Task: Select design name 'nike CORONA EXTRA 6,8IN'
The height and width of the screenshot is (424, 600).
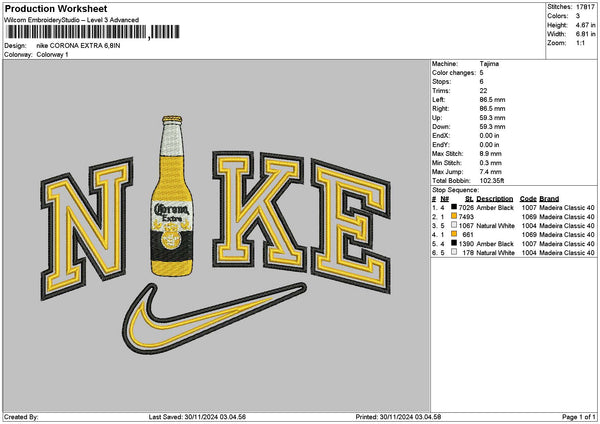Action: click(78, 46)
